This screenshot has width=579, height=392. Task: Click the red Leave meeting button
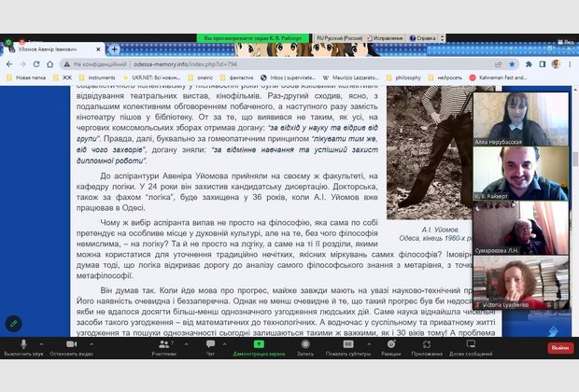pos(559,348)
